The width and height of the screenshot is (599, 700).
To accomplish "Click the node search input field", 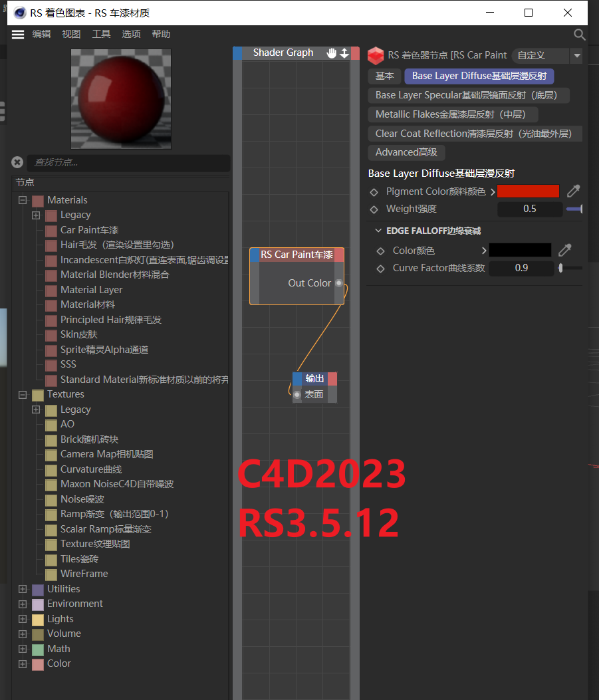I will pos(128,162).
